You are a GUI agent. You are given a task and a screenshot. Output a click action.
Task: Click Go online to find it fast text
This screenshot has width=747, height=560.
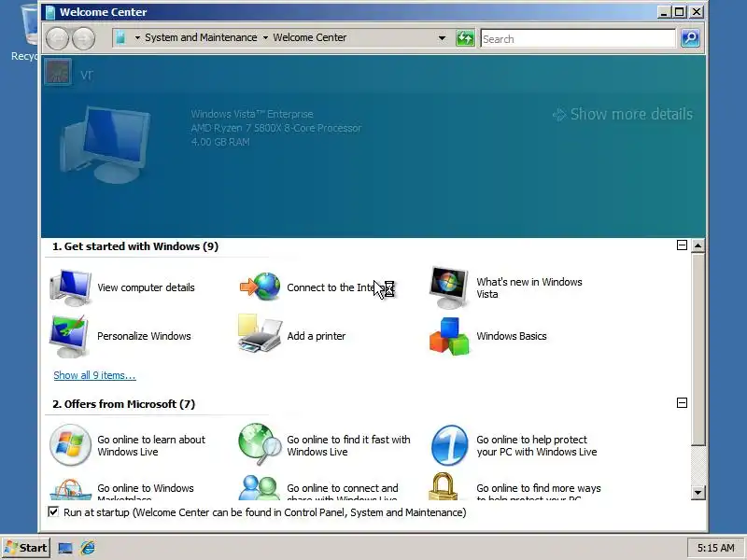click(348, 446)
